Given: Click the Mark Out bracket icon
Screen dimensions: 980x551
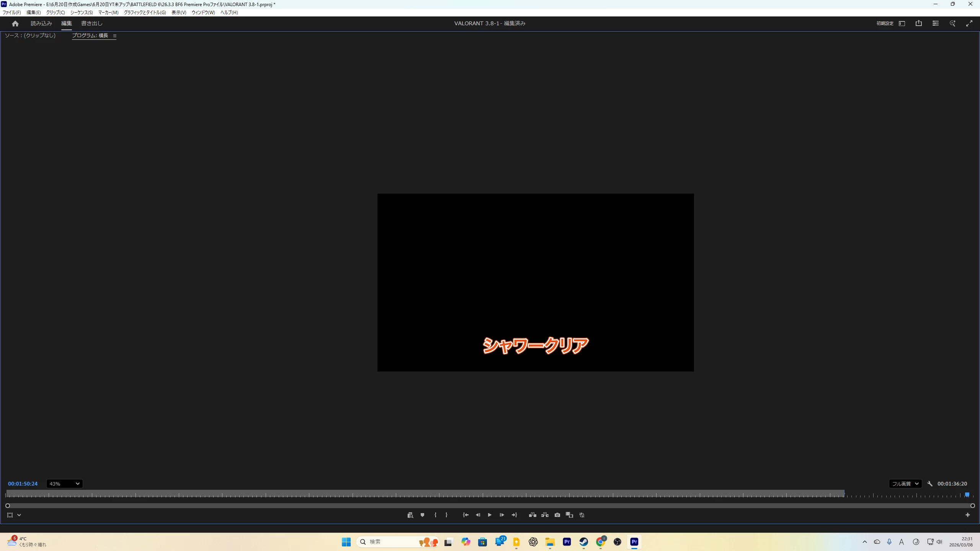Looking at the screenshot, I should [x=446, y=515].
